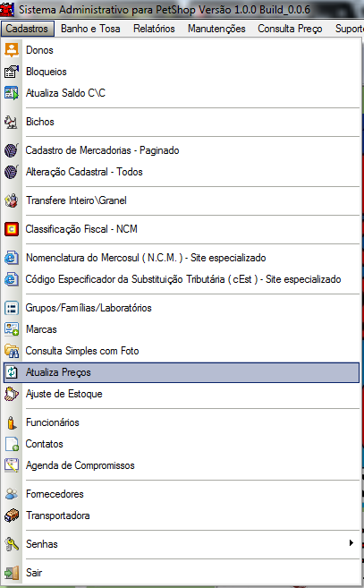
Task: Open the Consulta Preço menu
Action: coord(290,29)
